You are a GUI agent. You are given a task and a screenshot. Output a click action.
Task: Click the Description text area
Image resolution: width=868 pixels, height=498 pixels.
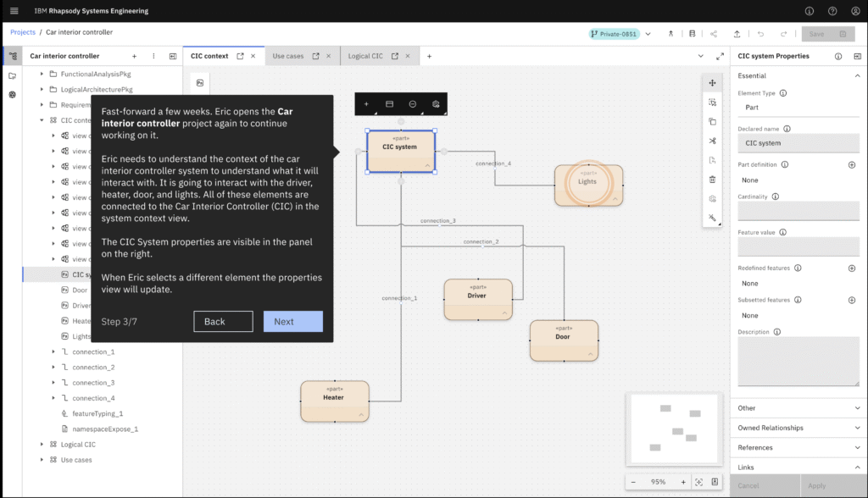[798, 362]
